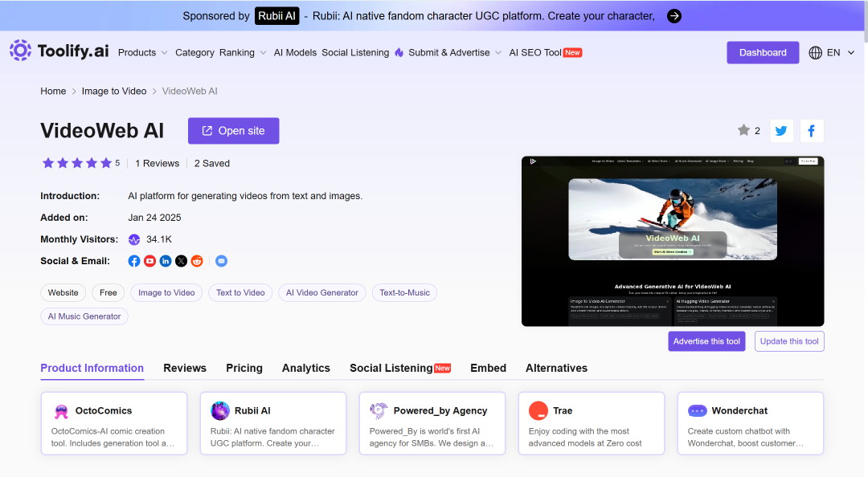Open the AI SEO Tool link

pos(545,52)
